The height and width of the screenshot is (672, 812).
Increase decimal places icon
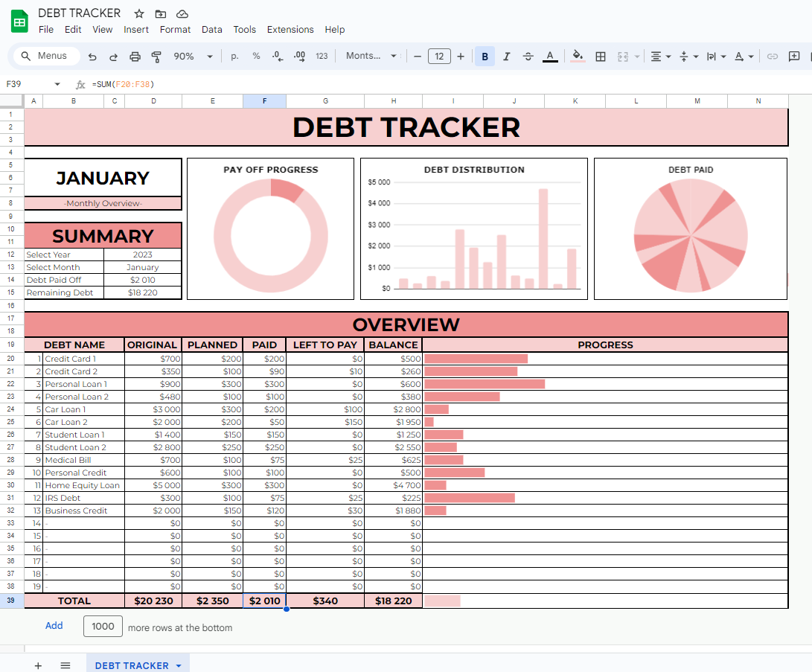pyautogui.click(x=299, y=56)
